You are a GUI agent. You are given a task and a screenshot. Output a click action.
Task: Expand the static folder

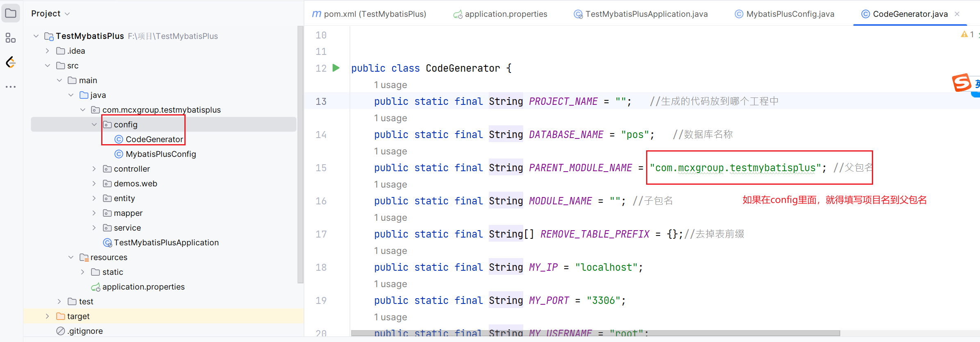click(x=83, y=272)
